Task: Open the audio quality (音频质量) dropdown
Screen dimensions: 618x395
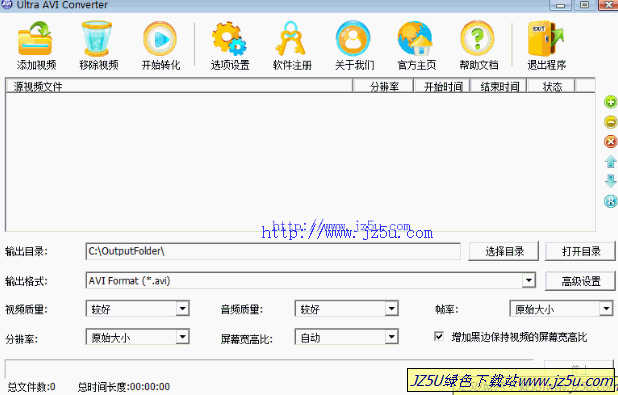Action: pyautogui.click(x=391, y=308)
